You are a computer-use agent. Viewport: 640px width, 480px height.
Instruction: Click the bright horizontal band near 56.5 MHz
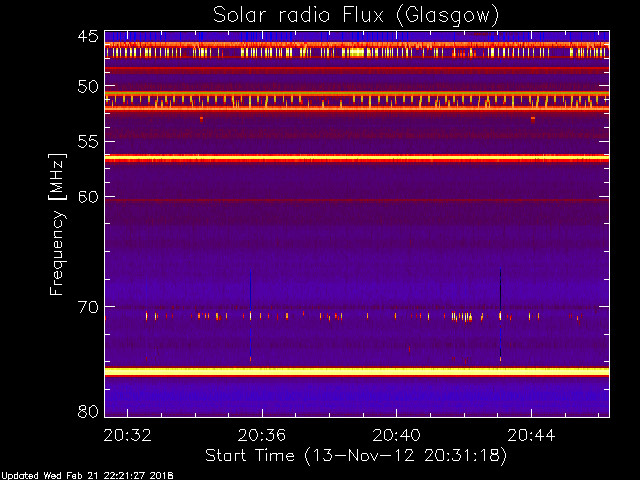(357, 158)
